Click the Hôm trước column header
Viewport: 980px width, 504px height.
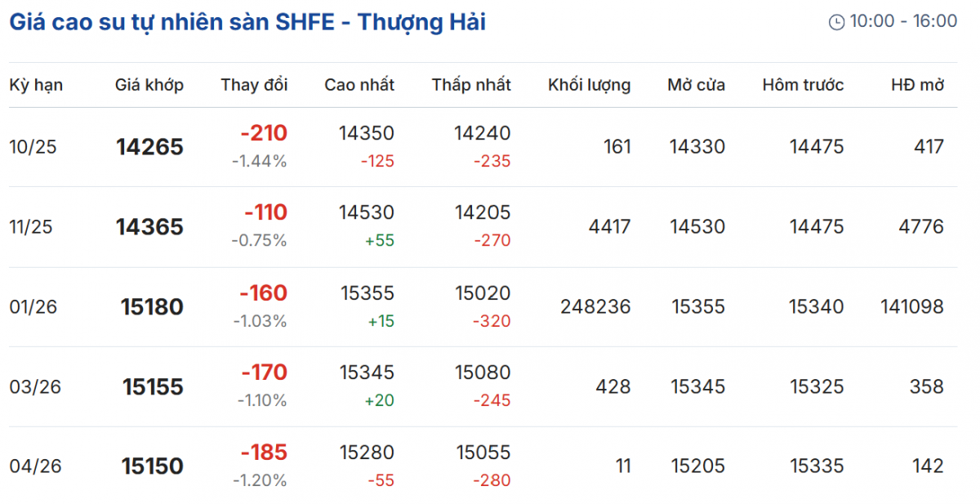click(803, 85)
